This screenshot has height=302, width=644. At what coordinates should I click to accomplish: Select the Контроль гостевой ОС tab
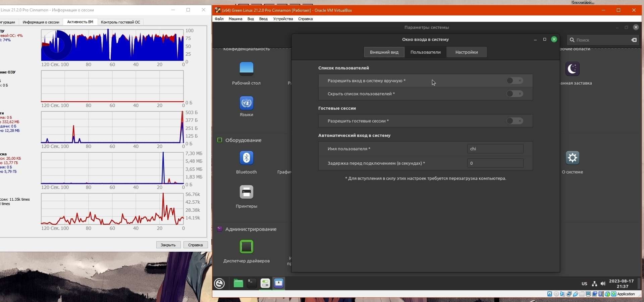pyautogui.click(x=120, y=22)
